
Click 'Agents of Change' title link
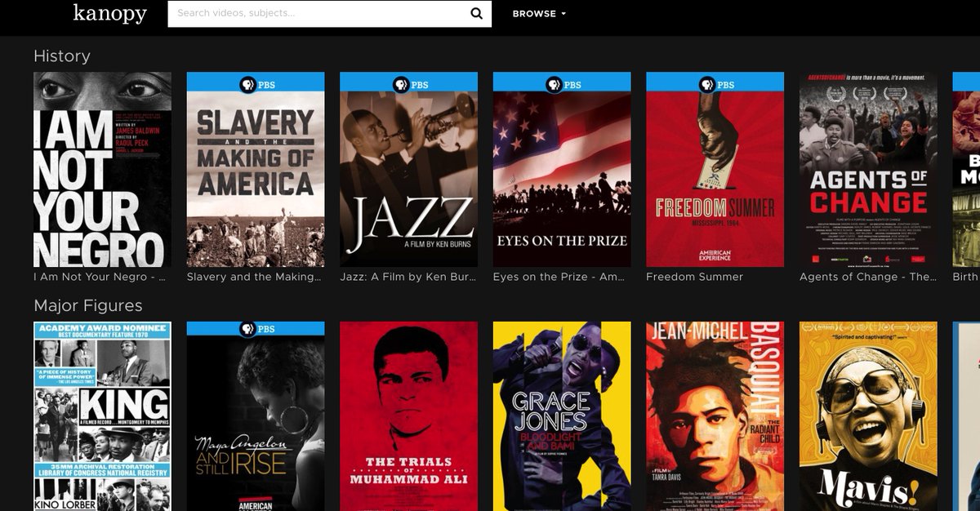tap(868, 277)
